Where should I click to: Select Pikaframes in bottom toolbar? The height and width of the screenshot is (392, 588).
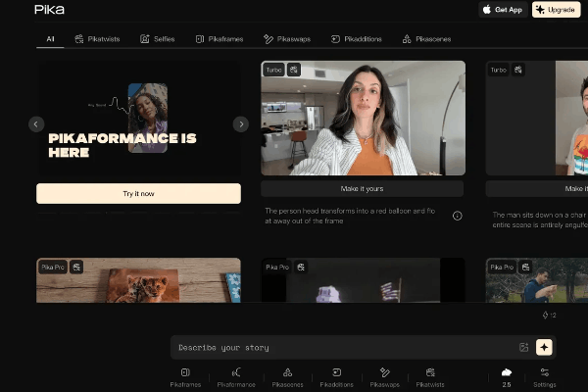click(185, 377)
